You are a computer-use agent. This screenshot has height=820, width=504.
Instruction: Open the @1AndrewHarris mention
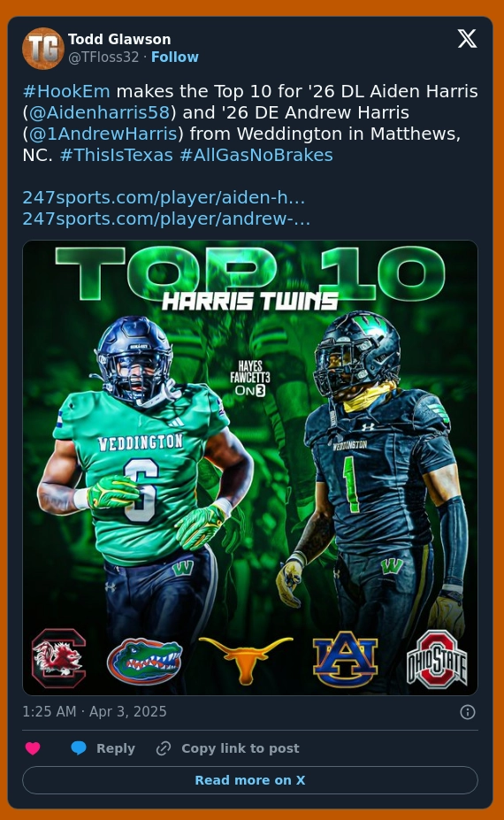click(x=103, y=134)
